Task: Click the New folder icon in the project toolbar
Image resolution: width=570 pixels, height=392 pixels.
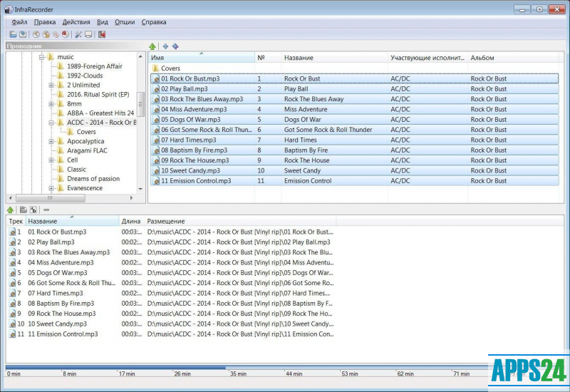Action: (x=24, y=210)
